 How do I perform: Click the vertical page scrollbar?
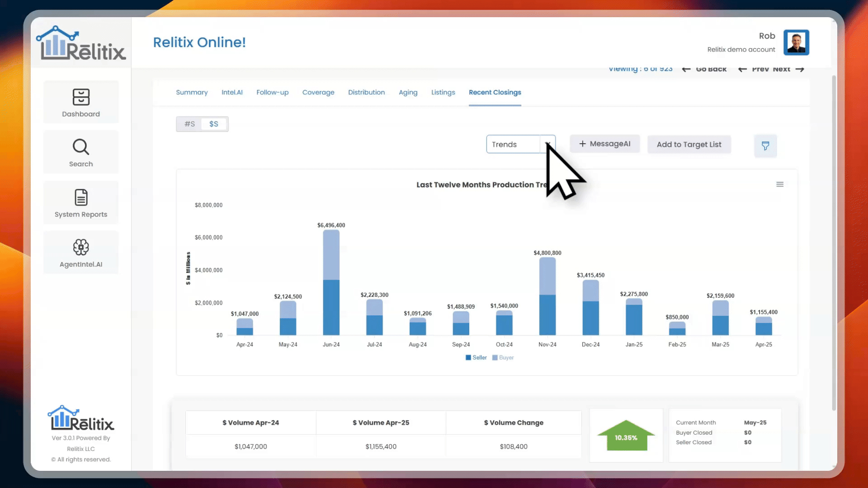[x=834, y=243]
